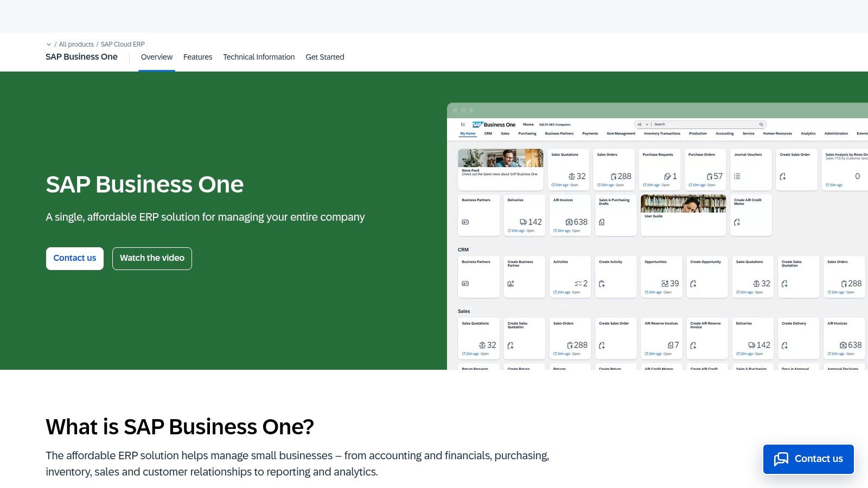Open the Journal Vouchers tile in the preview
The height and width of the screenshot is (488, 868).
(x=751, y=170)
